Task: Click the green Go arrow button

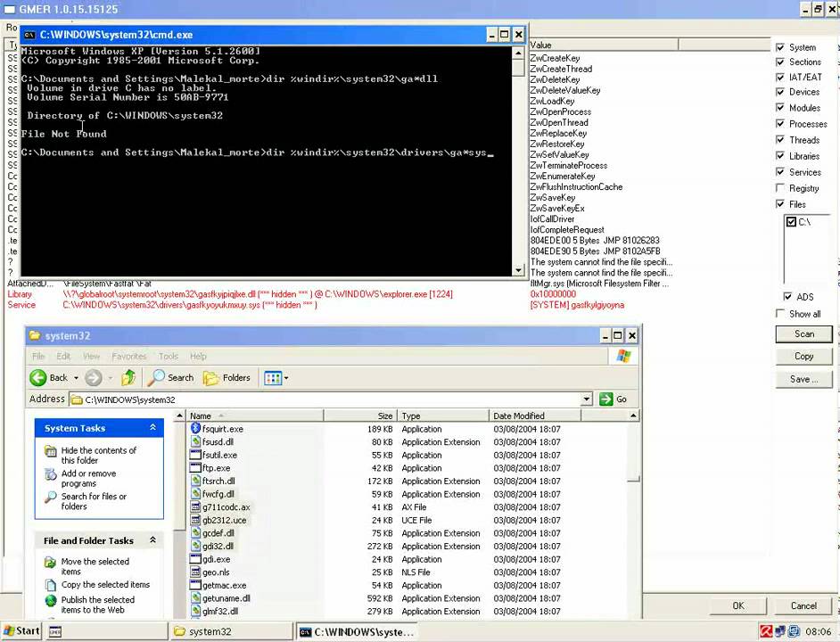Action: click(x=605, y=399)
